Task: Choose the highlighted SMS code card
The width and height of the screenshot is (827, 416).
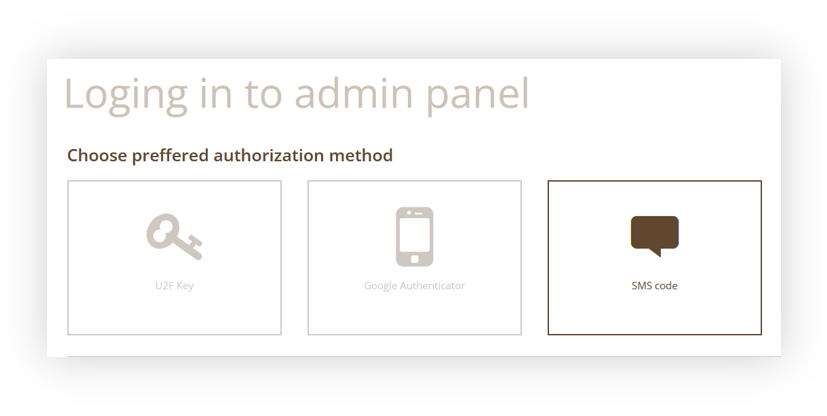Action: 655,257
